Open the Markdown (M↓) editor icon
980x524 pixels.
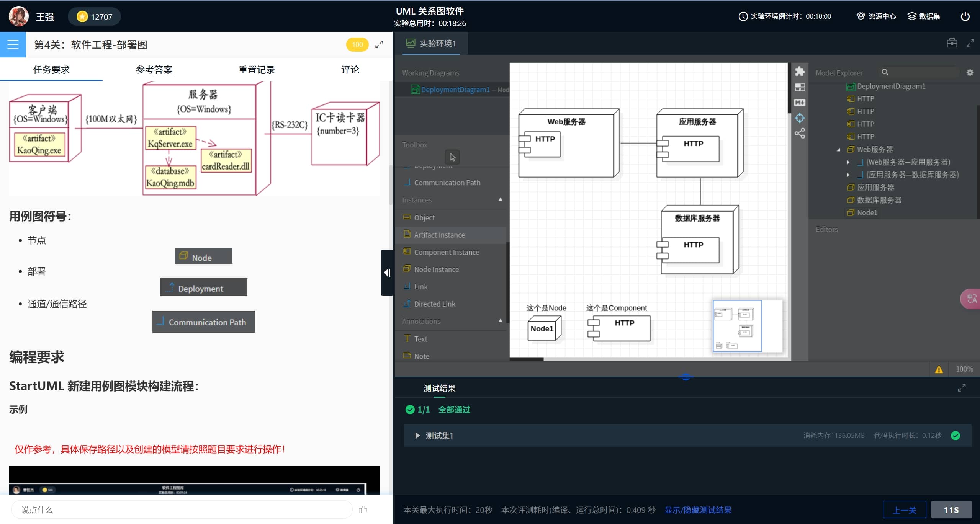800,103
